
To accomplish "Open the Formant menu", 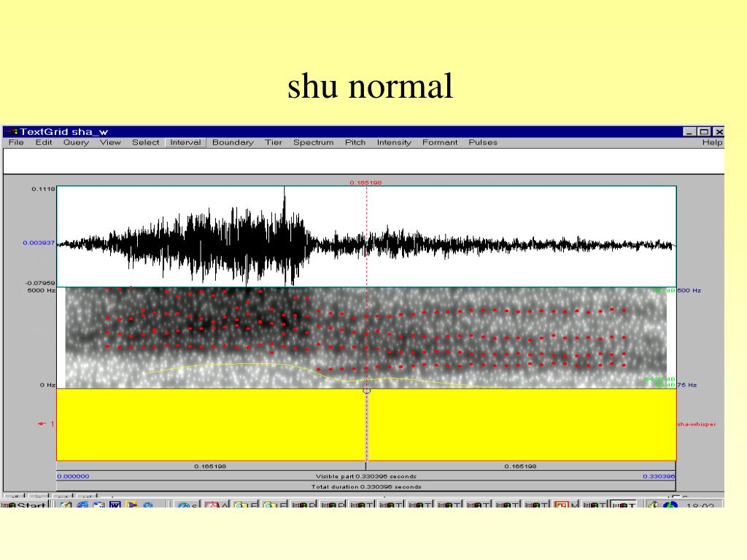I will (440, 142).
